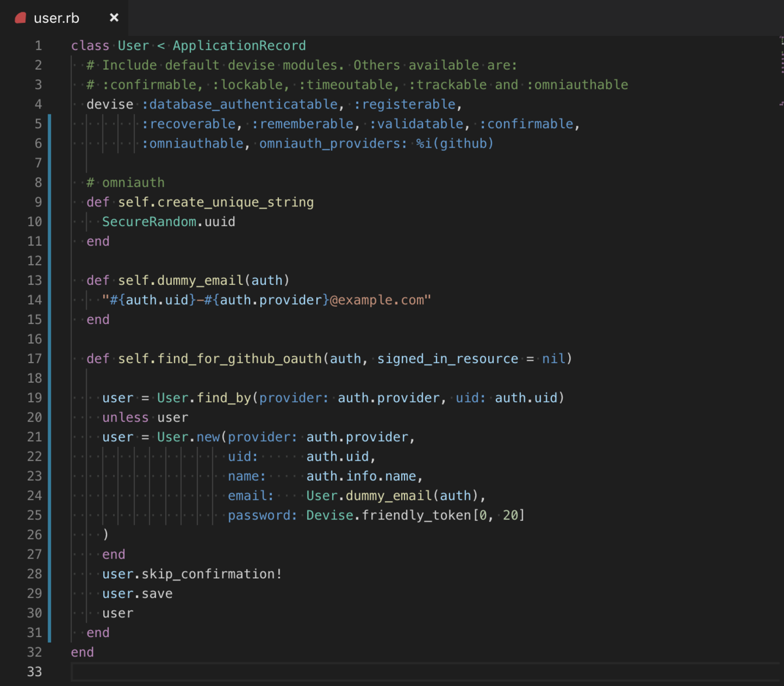This screenshot has width=784, height=686.
Task: Click the Ruby file icon on user.rb tab
Action: (20, 18)
